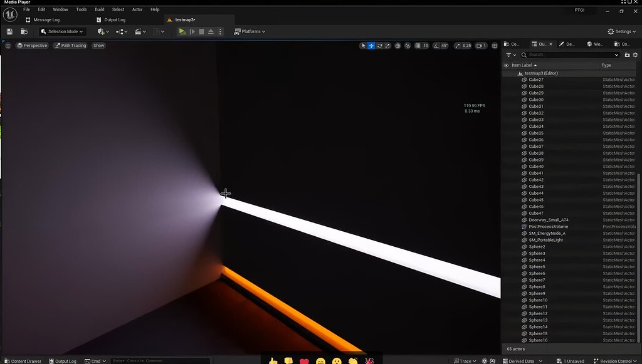The width and height of the screenshot is (642, 364).
Task: Open the Sequencer cinematics icon
Action: [139, 31]
